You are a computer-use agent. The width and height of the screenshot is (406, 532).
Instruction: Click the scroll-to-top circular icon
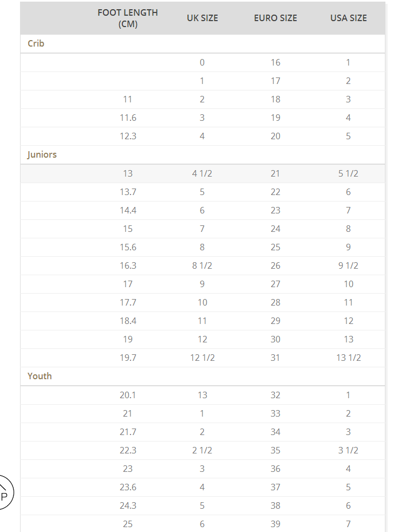click(3, 492)
